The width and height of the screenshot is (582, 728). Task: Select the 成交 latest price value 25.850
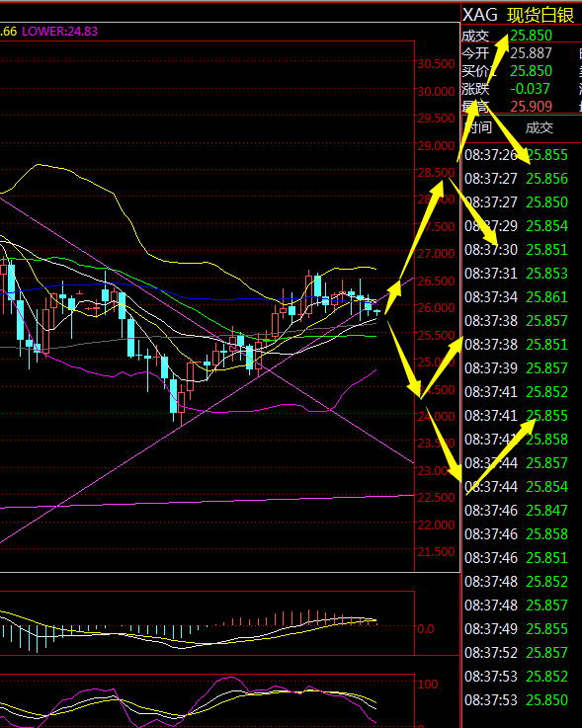531,36
